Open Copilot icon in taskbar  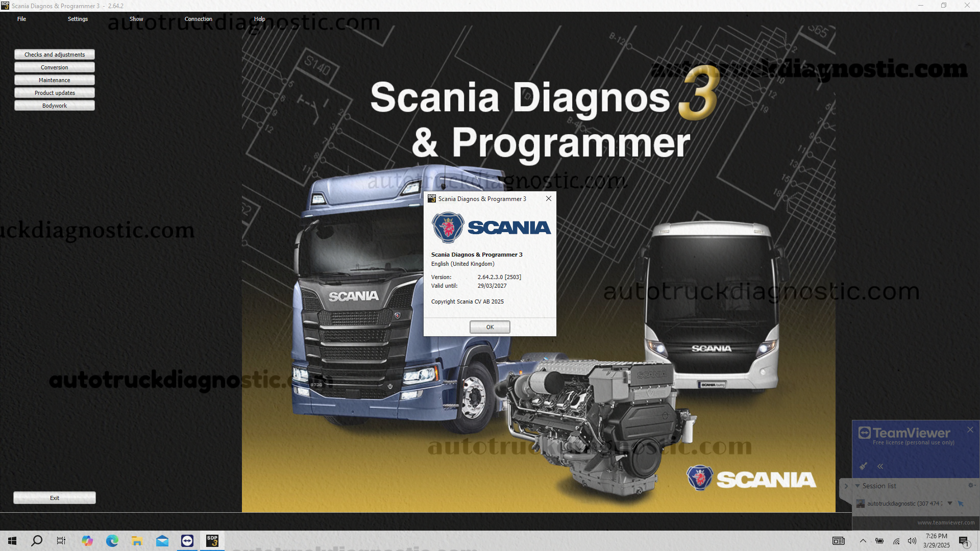87,541
